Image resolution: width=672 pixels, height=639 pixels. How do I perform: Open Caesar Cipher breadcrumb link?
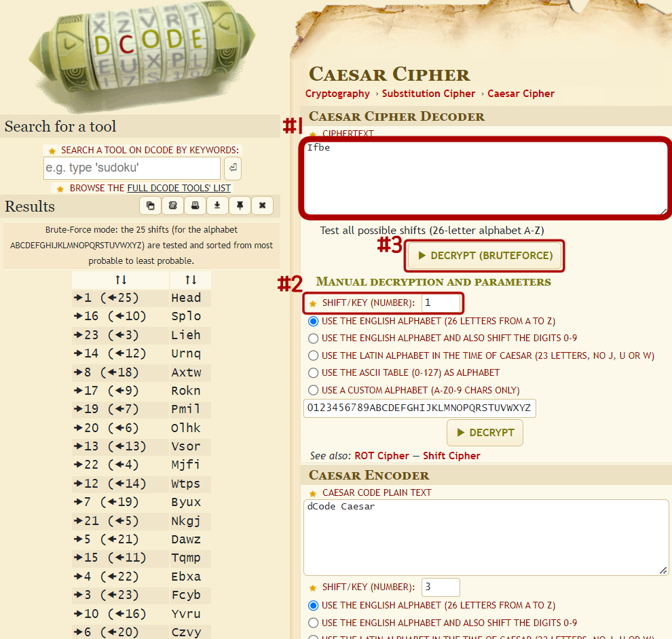(521, 94)
